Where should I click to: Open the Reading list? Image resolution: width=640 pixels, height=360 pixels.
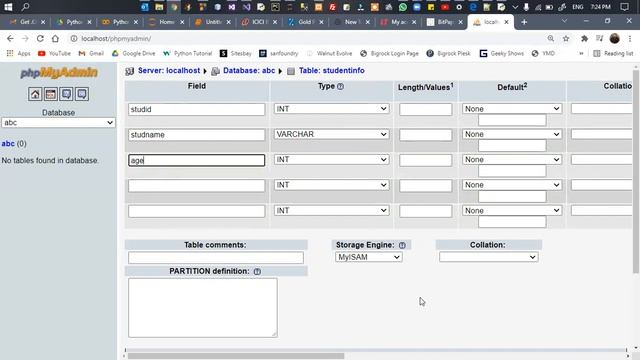click(x=613, y=53)
